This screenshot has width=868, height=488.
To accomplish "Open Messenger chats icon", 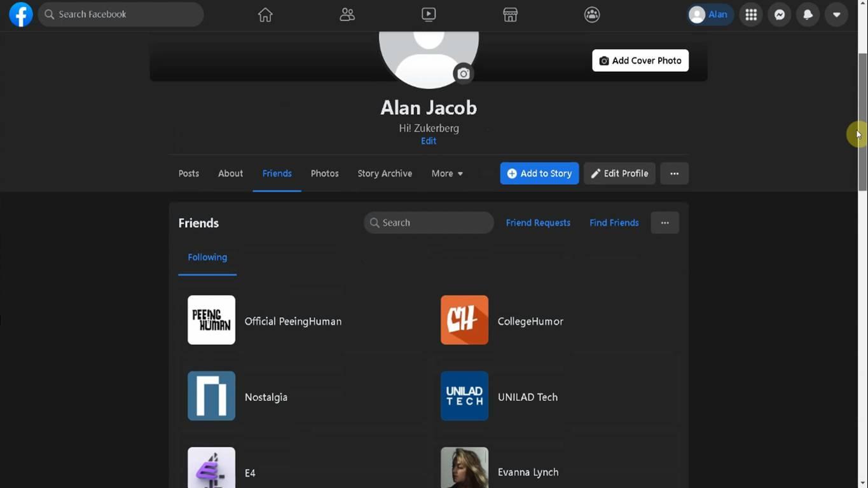I will (x=780, y=15).
